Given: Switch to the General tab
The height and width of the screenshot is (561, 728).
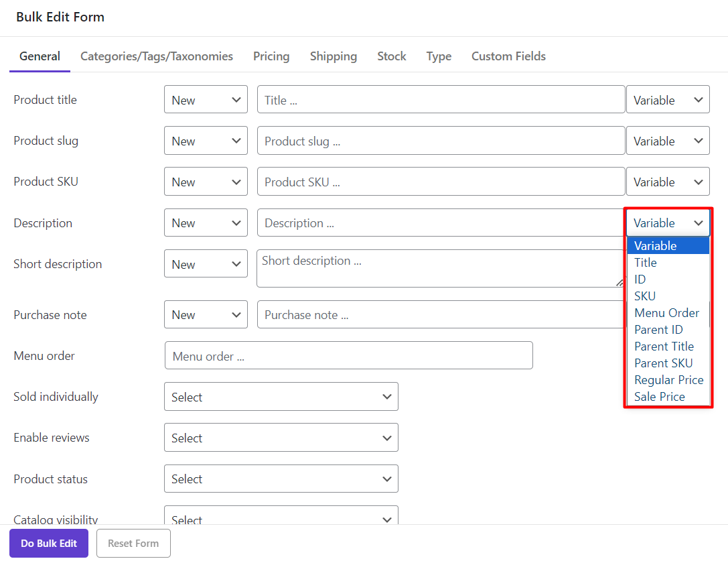Looking at the screenshot, I should [40, 56].
